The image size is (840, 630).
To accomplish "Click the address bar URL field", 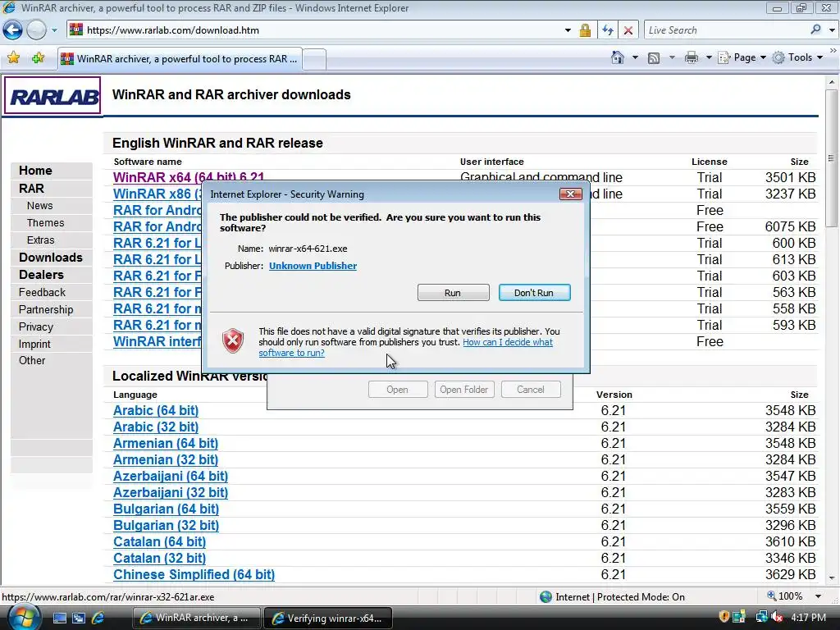I will [322, 30].
